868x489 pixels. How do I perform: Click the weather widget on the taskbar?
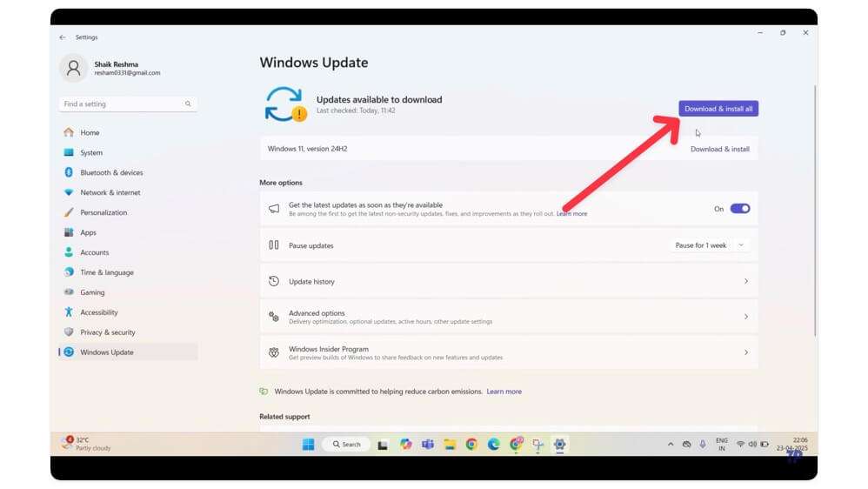tap(86, 444)
